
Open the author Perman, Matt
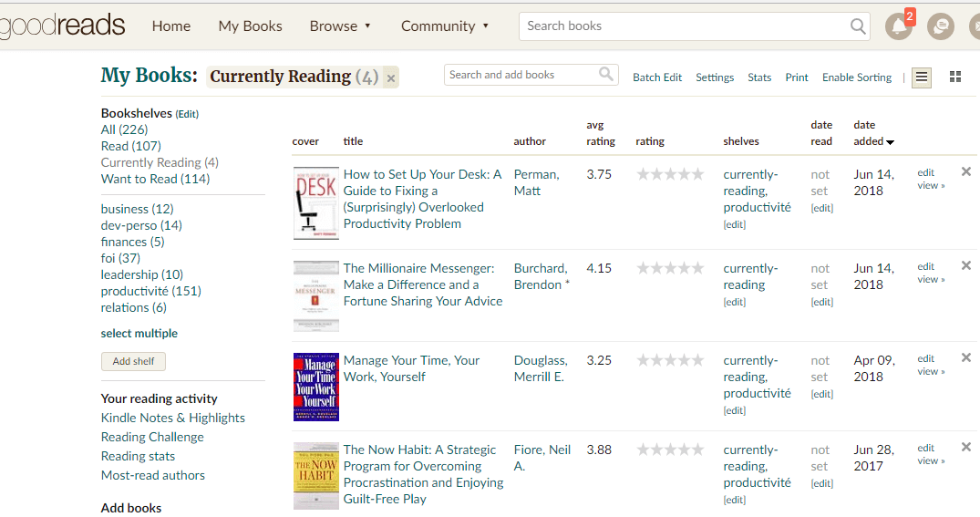point(536,182)
